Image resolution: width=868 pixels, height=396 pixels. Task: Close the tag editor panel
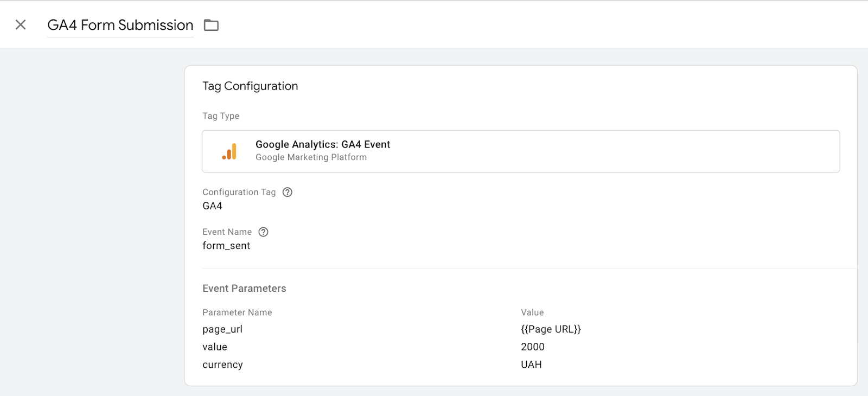pyautogui.click(x=21, y=25)
